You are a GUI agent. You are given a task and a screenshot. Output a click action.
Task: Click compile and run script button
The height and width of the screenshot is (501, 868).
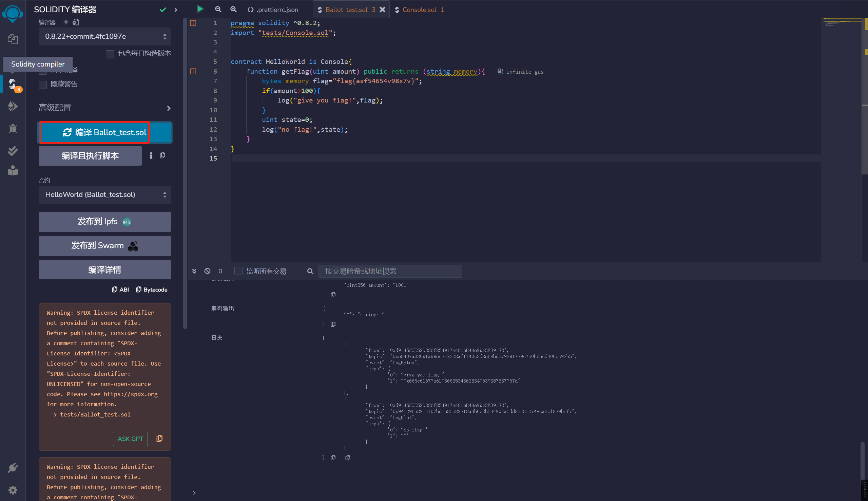90,156
